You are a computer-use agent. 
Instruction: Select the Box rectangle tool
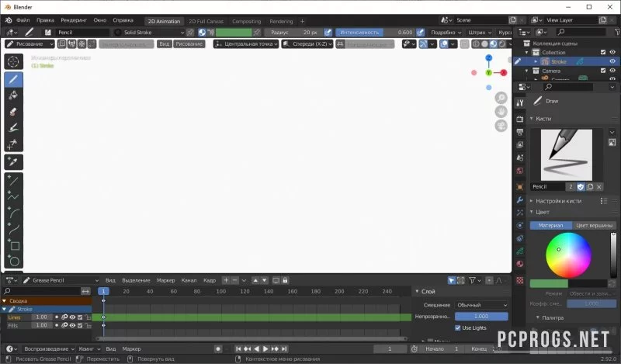(x=13, y=245)
